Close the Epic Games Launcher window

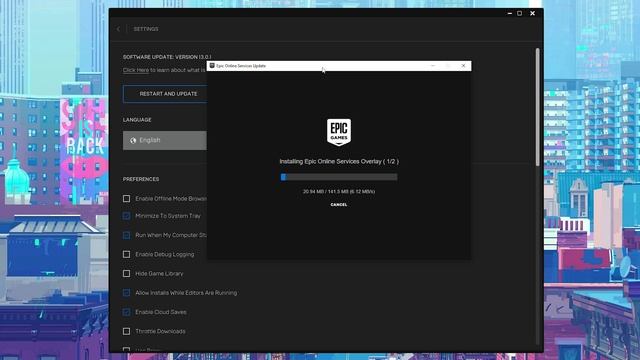click(533, 13)
